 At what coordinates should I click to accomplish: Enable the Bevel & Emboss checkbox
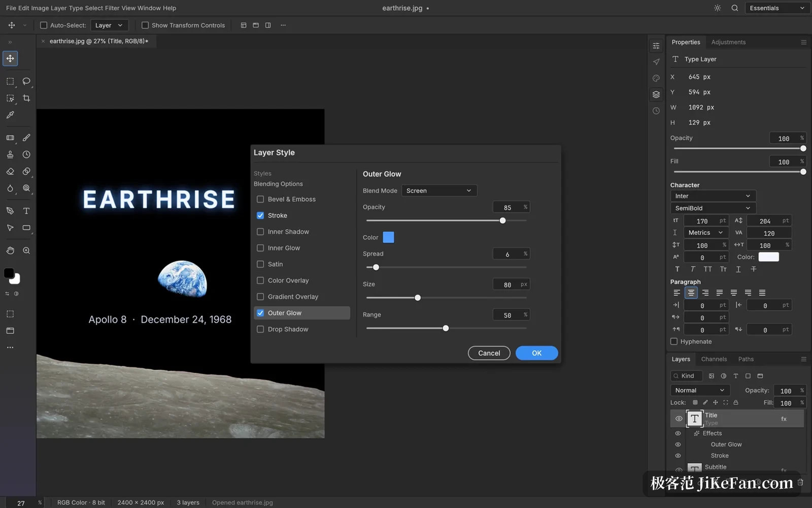click(x=260, y=199)
